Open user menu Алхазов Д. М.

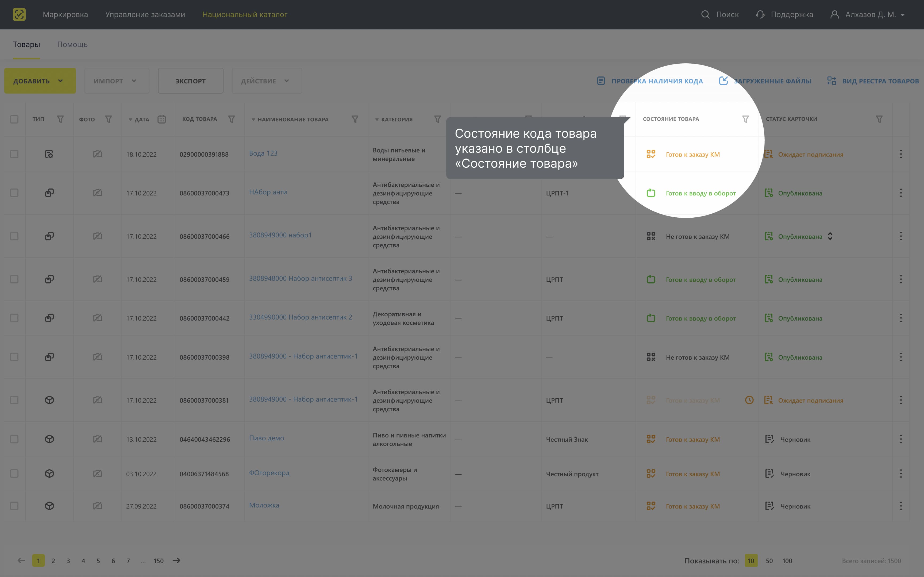point(868,14)
